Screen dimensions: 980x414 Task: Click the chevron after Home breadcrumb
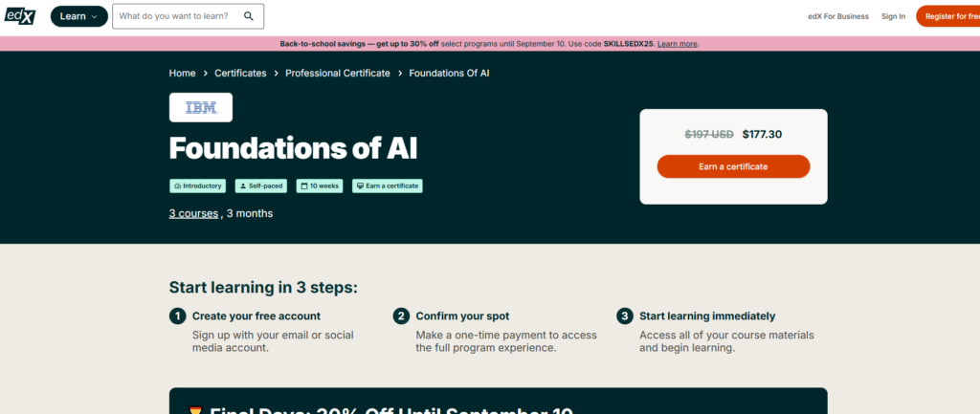[205, 73]
